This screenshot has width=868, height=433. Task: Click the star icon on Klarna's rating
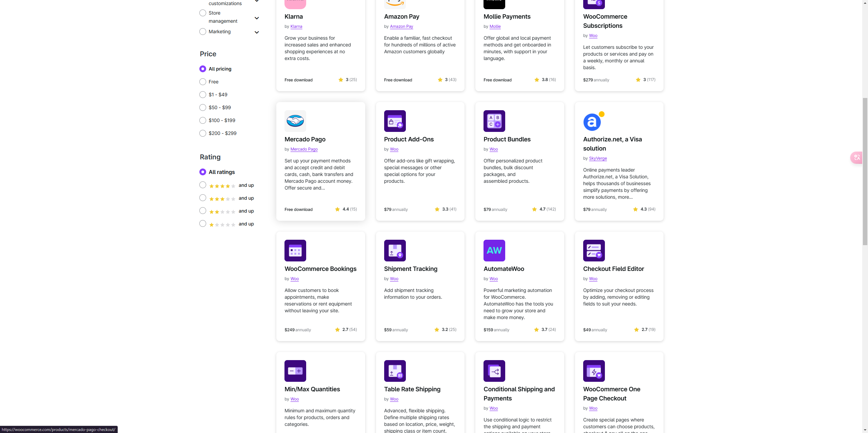click(x=341, y=80)
